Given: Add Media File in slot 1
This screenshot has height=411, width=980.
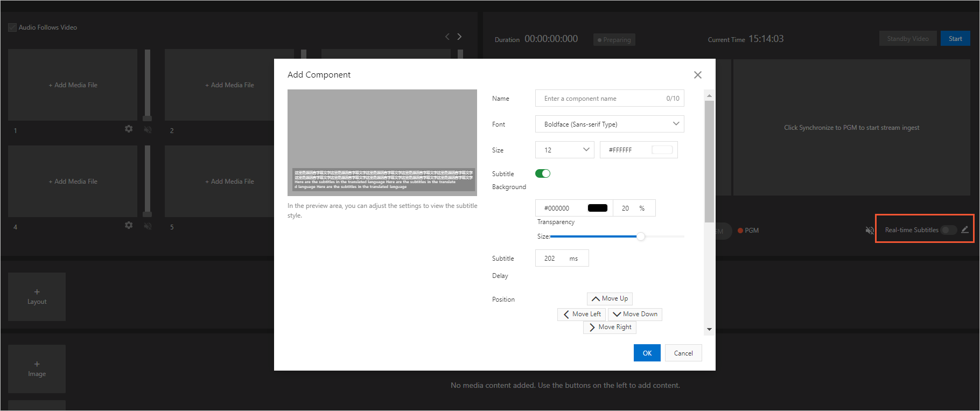Looking at the screenshot, I should coord(73,85).
